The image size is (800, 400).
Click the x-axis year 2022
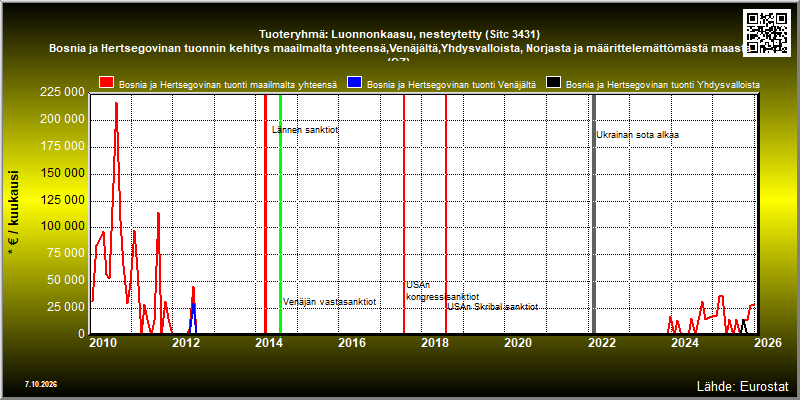[602, 343]
